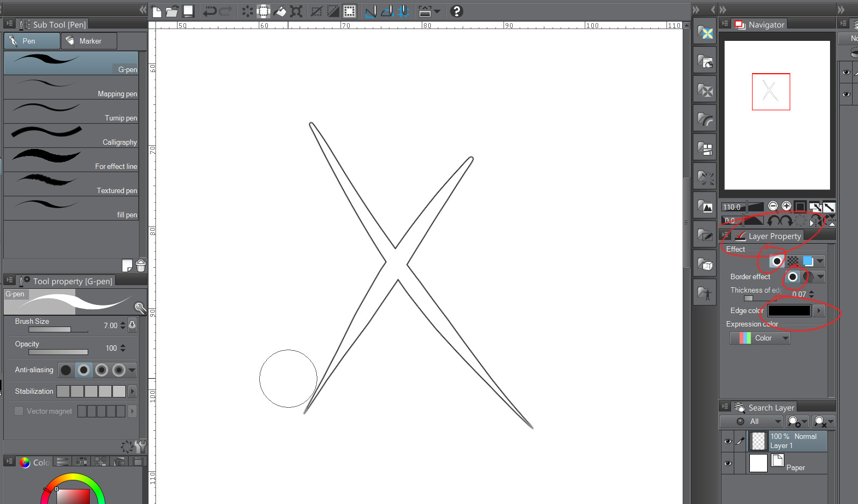Select no anti-aliasing option
Screen dimensions: 858x504
click(66, 370)
